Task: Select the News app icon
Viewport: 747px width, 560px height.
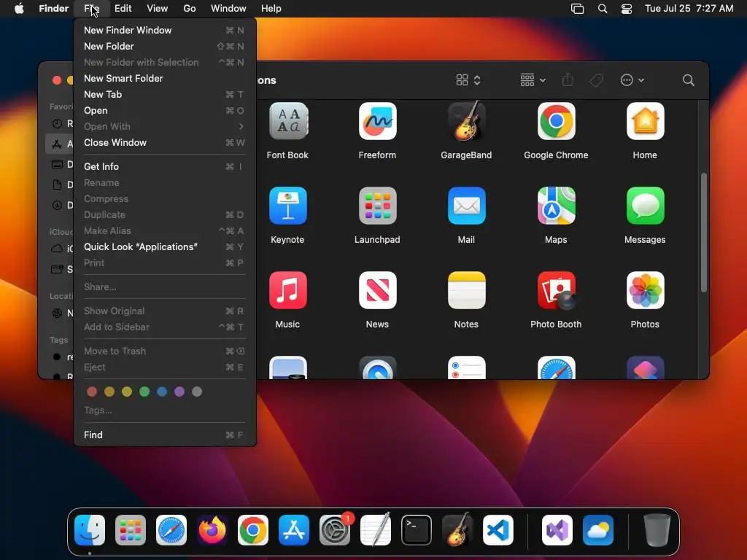Action: click(x=377, y=290)
